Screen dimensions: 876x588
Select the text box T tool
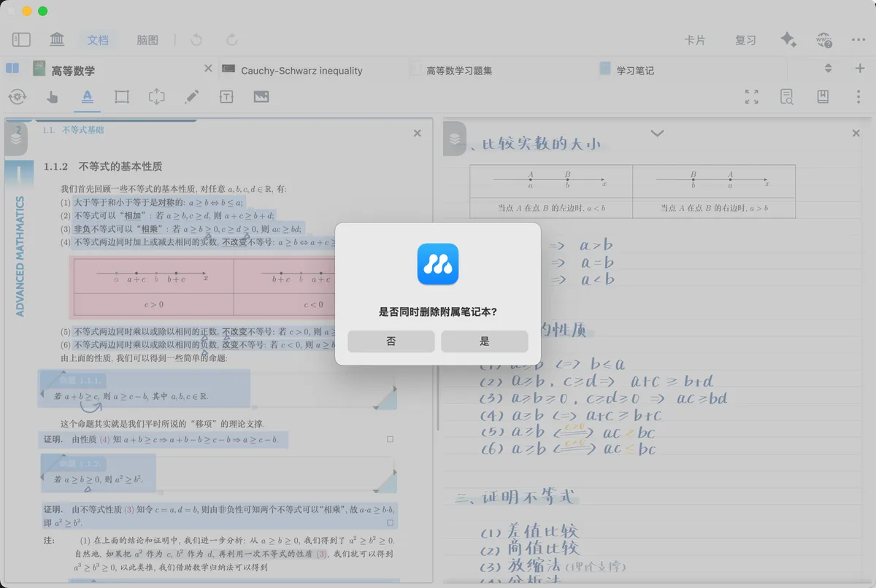(226, 96)
